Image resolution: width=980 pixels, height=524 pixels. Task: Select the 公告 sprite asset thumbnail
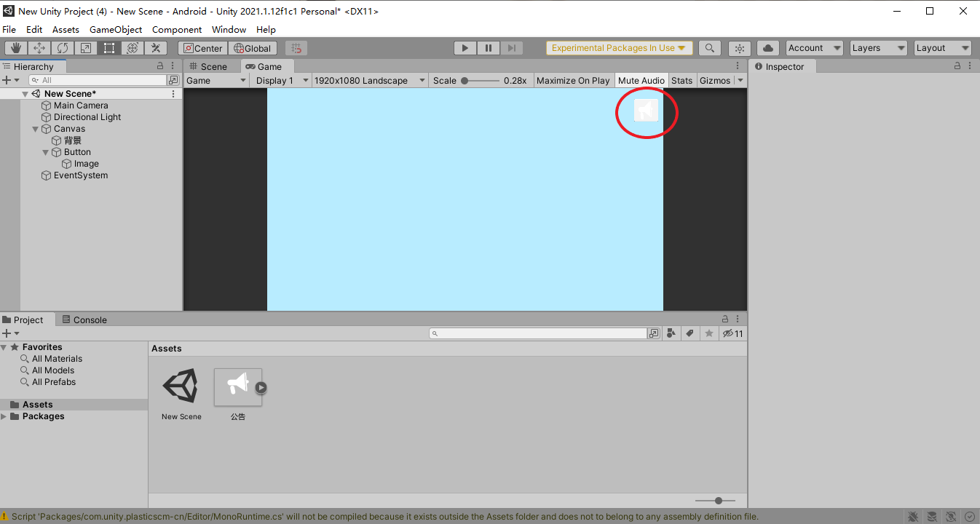[x=238, y=387]
